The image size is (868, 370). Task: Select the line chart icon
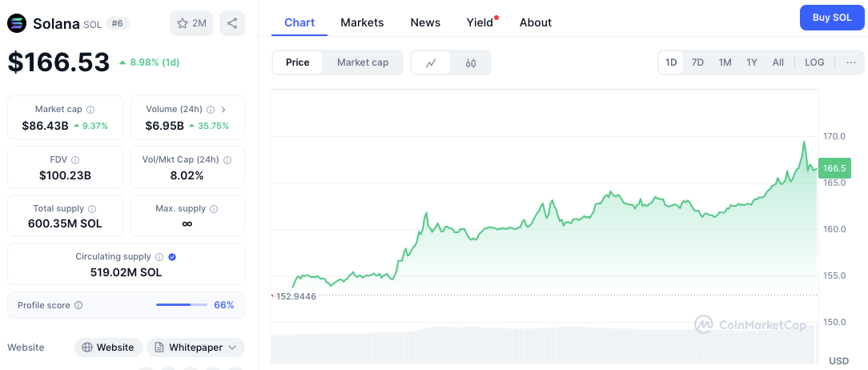(x=431, y=62)
